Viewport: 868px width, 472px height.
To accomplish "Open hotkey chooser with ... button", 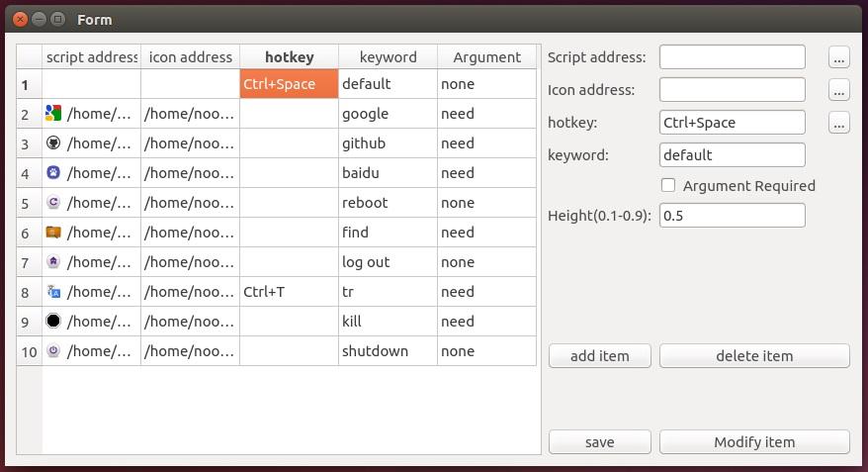I will [x=839, y=123].
